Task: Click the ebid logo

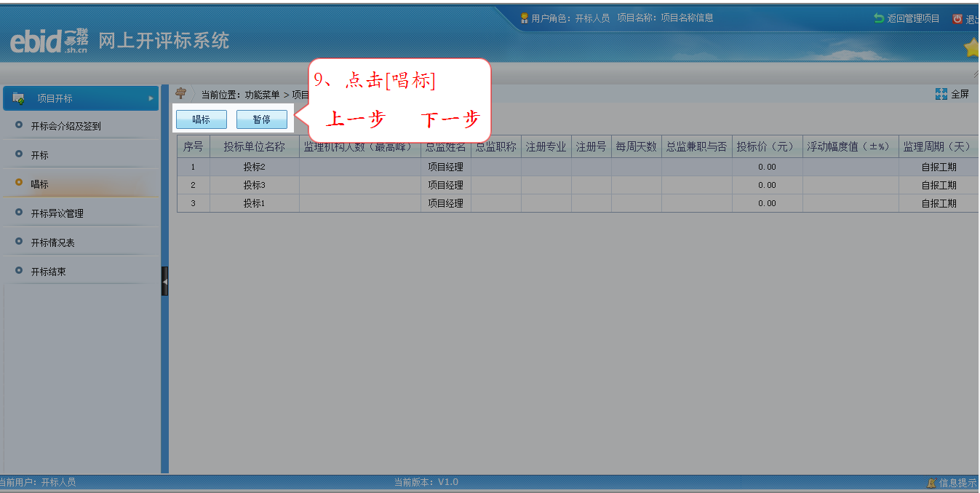Action: click(x=48, y=42)
